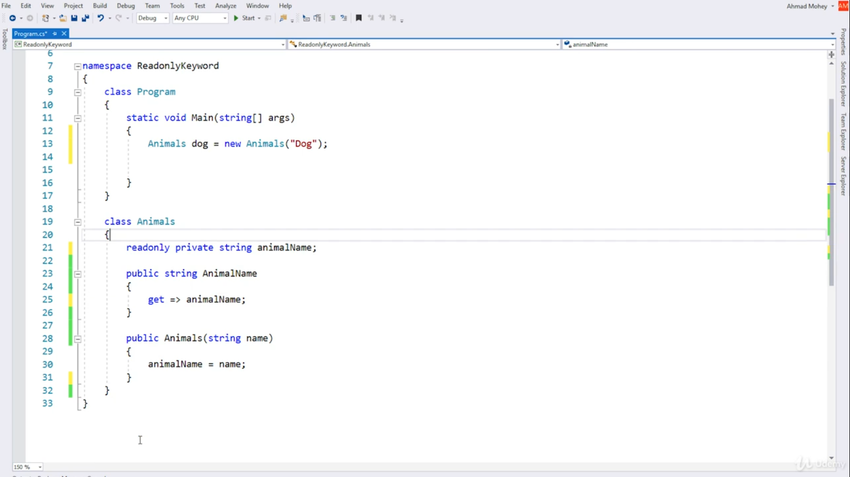The height and width of the screenshot is (477, 850).
Task: Open the Any CPU platform dropdown
Action: coord(200,18)
